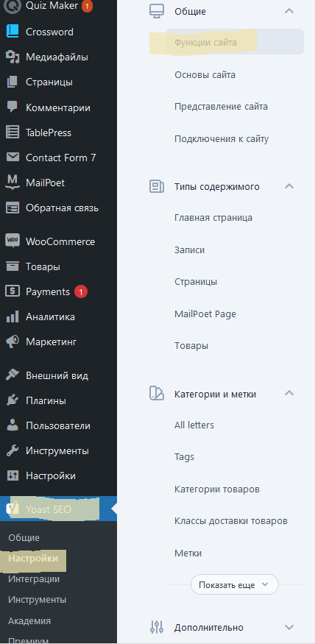Open Основы сайта settings link
Viewport: 315px width, 644px height.
[205, 75]
